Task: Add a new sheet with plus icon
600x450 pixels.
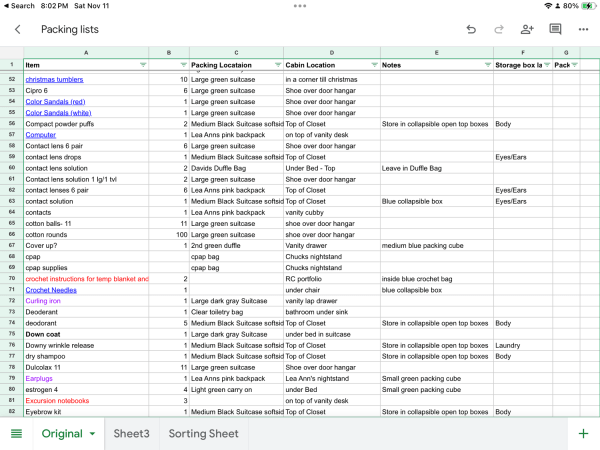Action: [x=583, y=433]
